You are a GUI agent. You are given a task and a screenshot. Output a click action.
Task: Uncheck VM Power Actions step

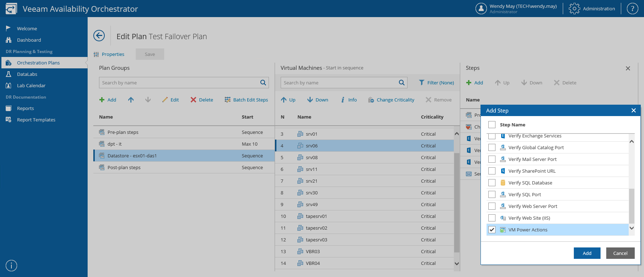pos(492,230)
